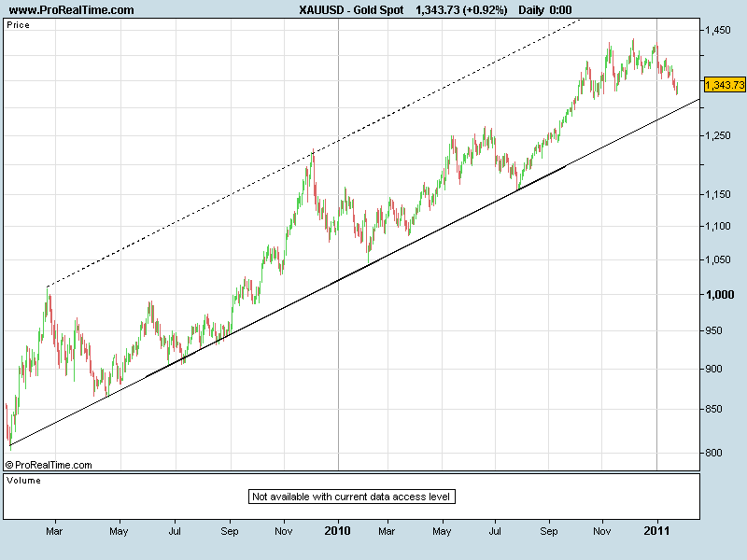Click the 1,050 price axis label
The height and width of the screenshot is (560, 747).
tap(717, 259)
